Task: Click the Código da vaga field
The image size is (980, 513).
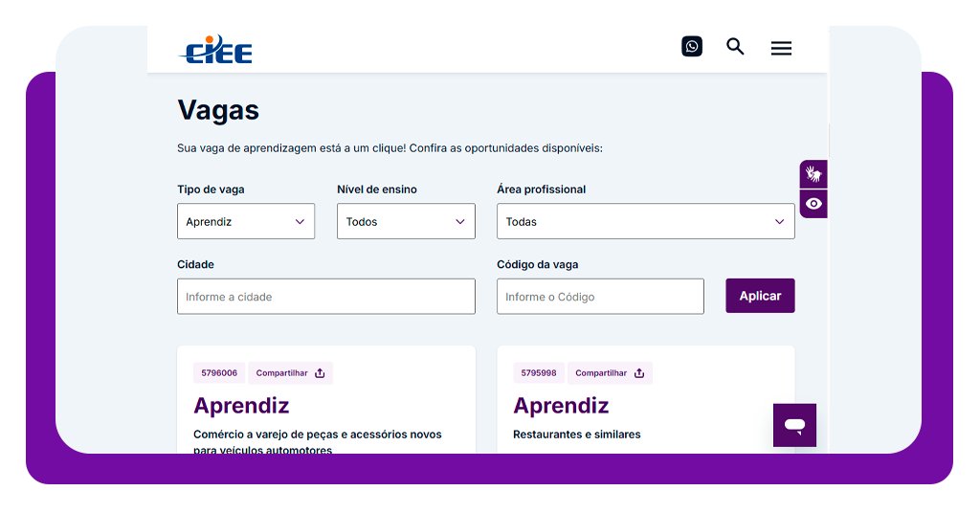Action: (x=600, y=297)
